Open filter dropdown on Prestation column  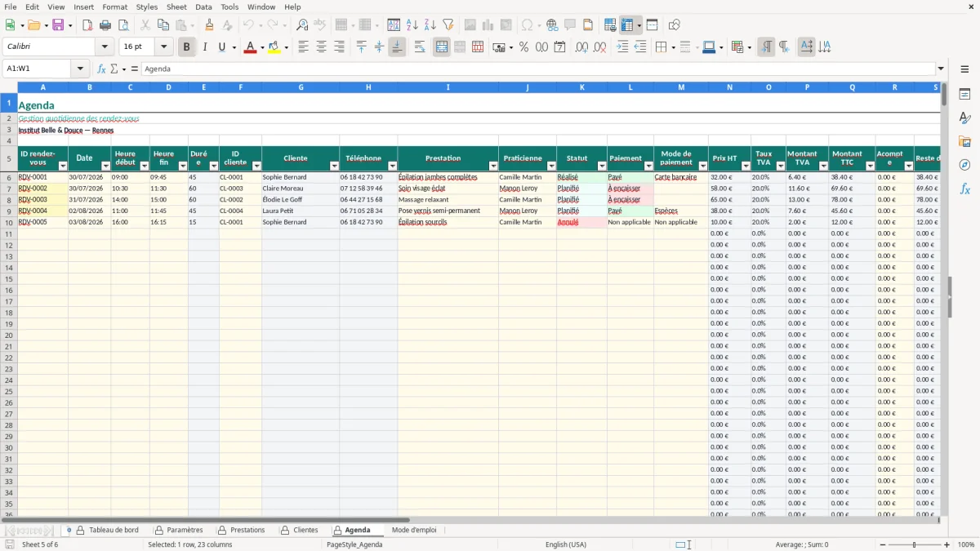(493, 166)
